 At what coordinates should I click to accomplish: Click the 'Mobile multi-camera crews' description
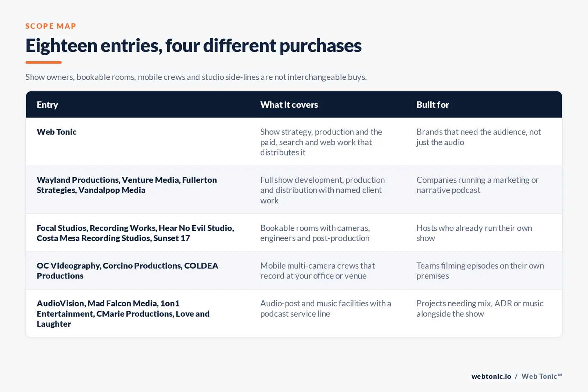pyautogui.click(x=318, y=271)
